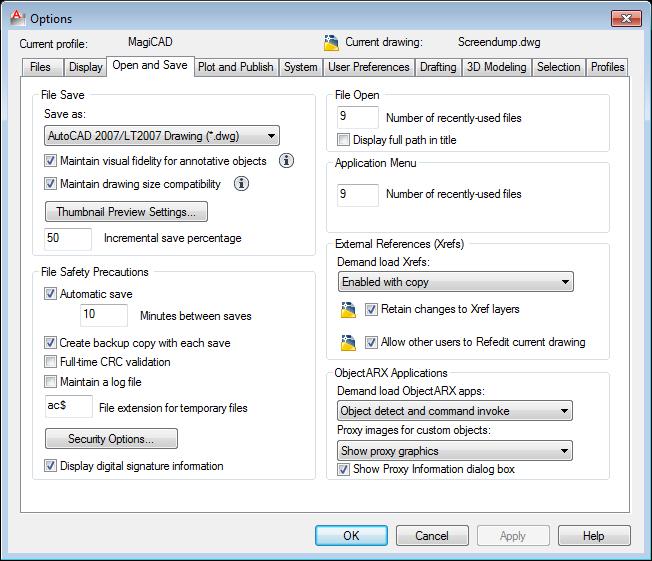Enable Full-time CRC validation

pos(50,362)
